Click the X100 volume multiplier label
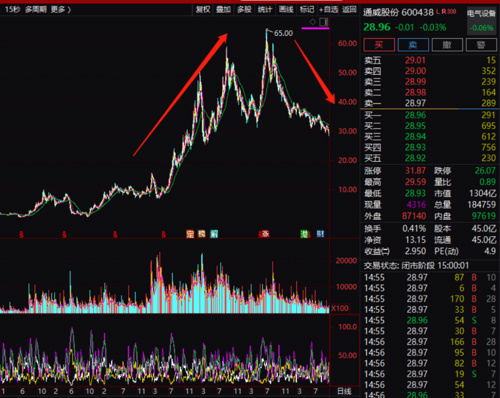Screen dimensions: 500x398 340,308
